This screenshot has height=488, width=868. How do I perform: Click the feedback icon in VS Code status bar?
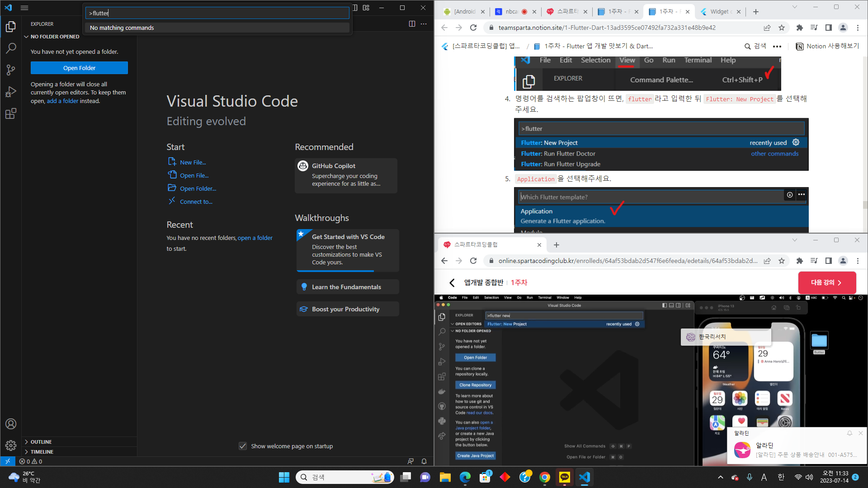click(x=410, y=461)
